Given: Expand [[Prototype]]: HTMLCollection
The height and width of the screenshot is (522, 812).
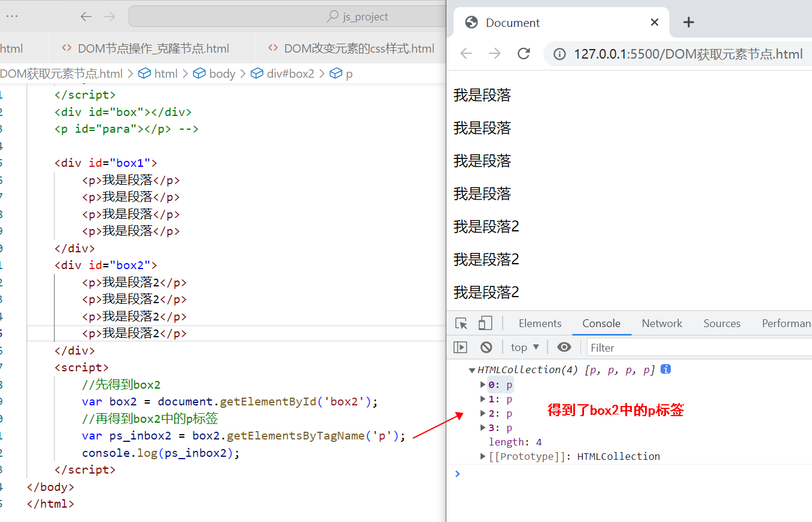Looking at the screenshot, I should (x=483, y=456).
